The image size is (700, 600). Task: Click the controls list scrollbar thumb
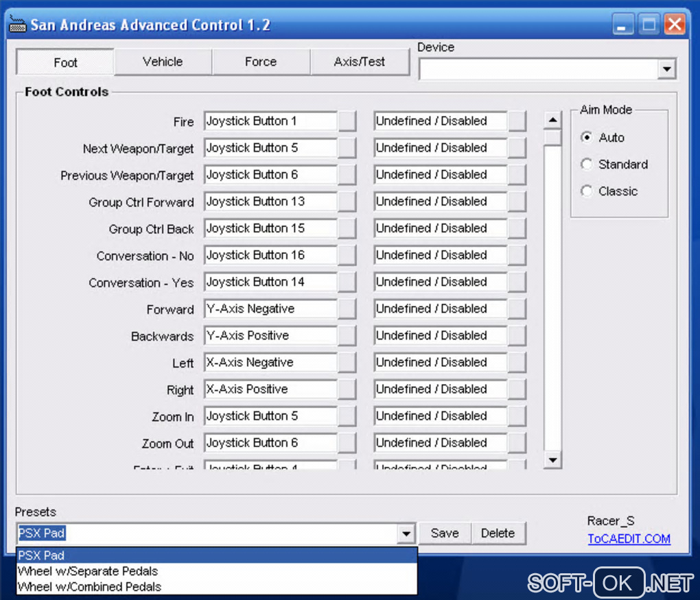point(552,137)
